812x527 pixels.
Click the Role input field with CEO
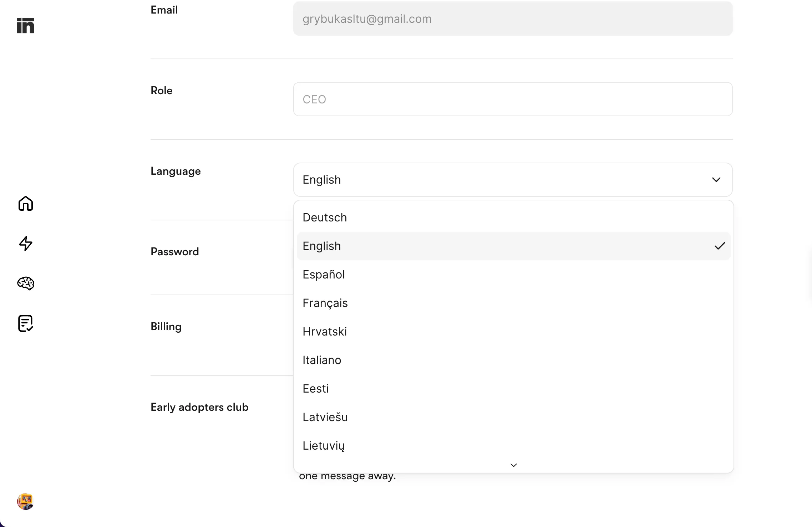(513, 99)
